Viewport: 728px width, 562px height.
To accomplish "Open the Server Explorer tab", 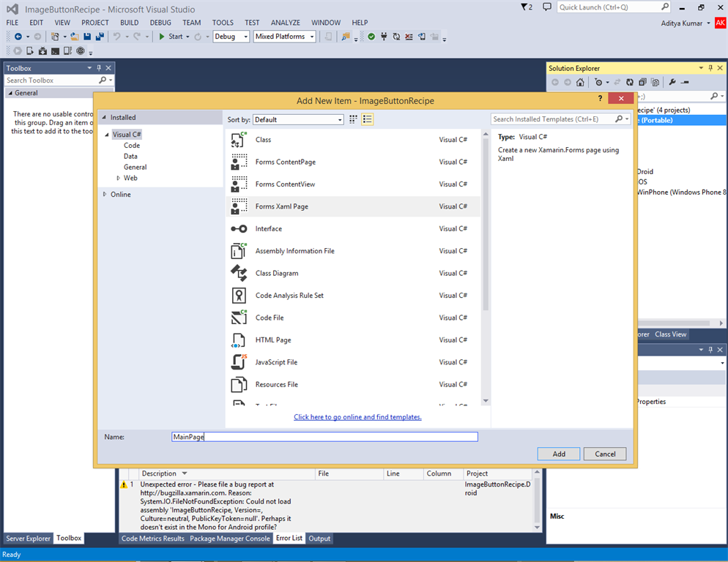I will point(28,539).
